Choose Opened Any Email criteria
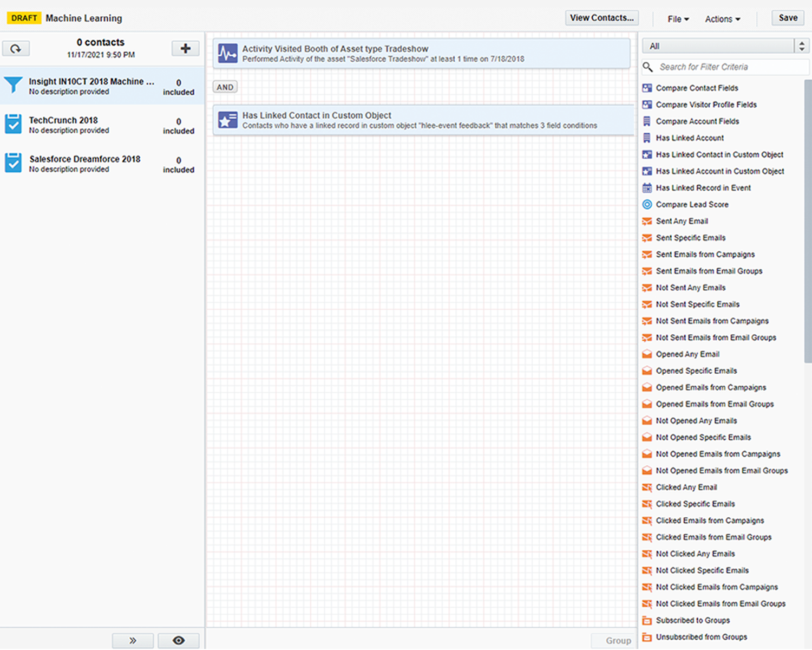The width and height of the screenshot is (812, 650). (687, 354)
